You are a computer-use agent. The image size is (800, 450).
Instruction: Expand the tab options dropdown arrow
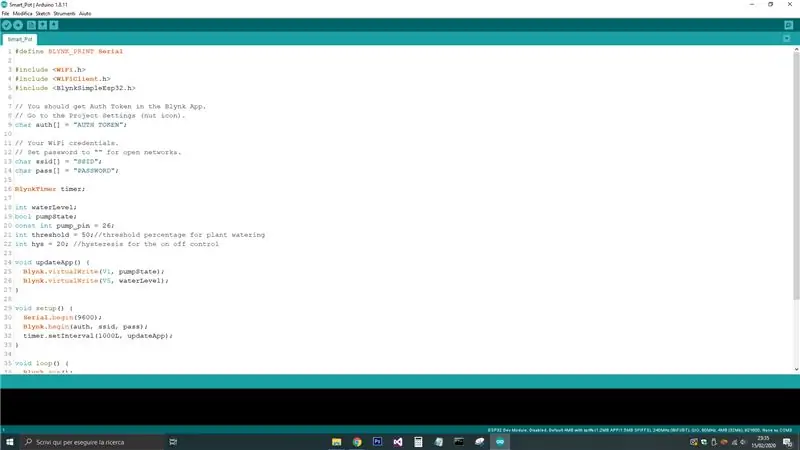click(x=787, y=39)
